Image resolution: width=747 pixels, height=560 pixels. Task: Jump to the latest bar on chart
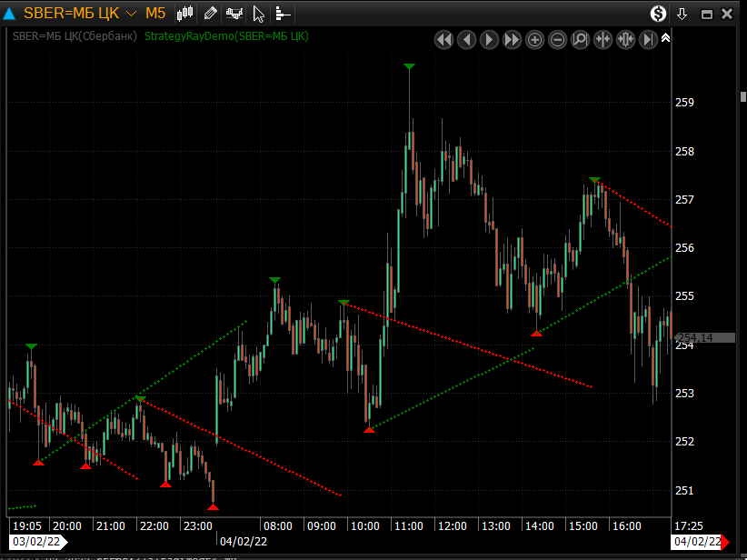click(x=648, y=39)
